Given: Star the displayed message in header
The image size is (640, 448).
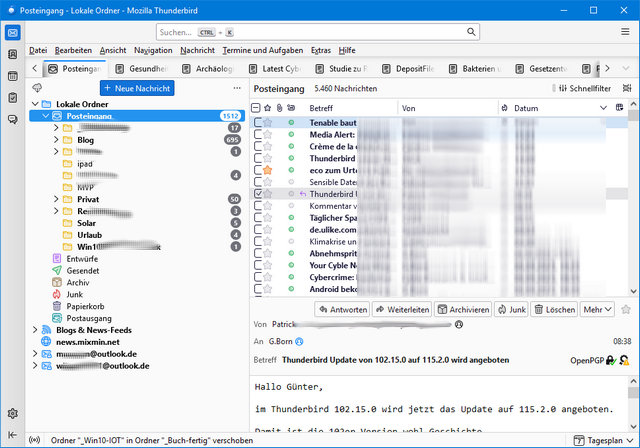Looking at the screenshot, I should click(626, 310).
